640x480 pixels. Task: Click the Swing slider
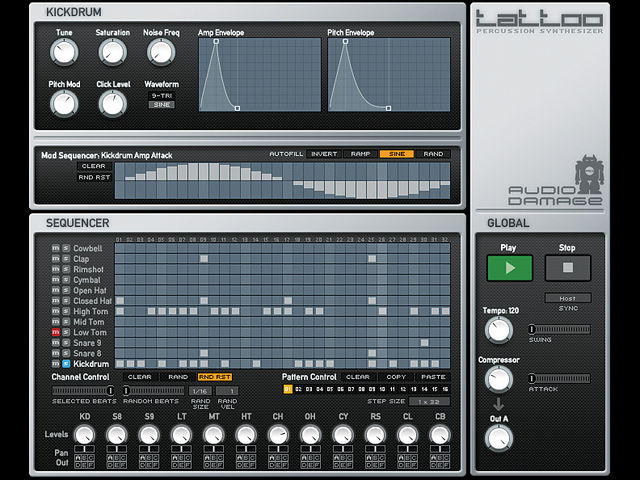tap(559, 329)
